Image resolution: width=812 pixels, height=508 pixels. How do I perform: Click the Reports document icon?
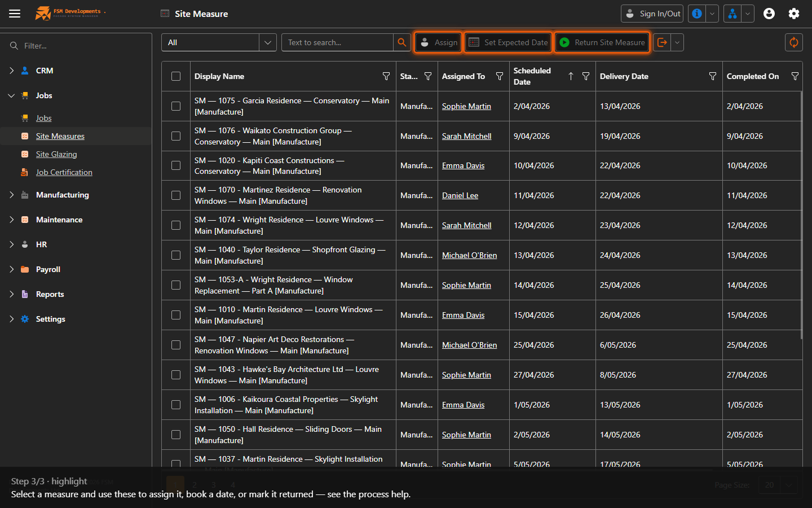[x=25, y=294]
